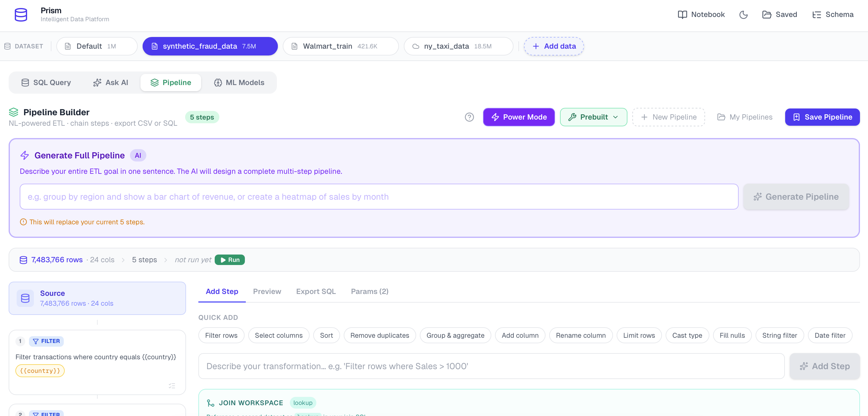Screen dimensions: 868x416
Task: Open the Params (2) tab
Action: (x=370, y=291)
